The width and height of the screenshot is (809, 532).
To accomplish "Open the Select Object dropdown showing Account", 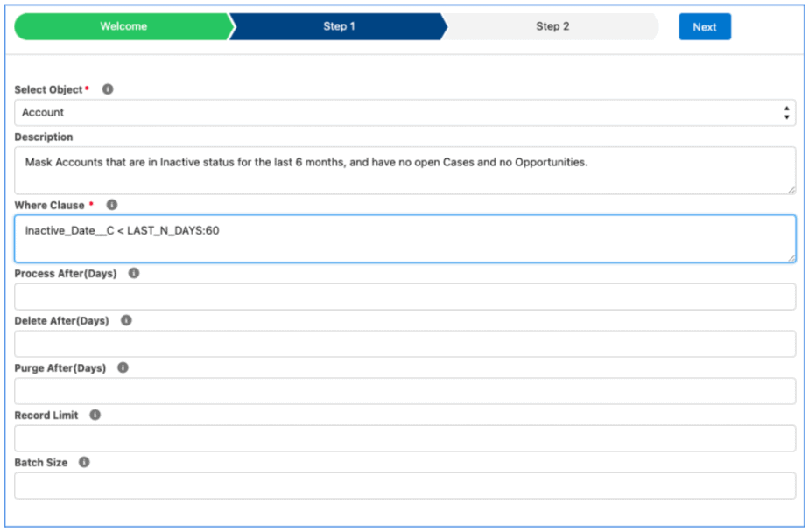I will click(x=403, y=113).
